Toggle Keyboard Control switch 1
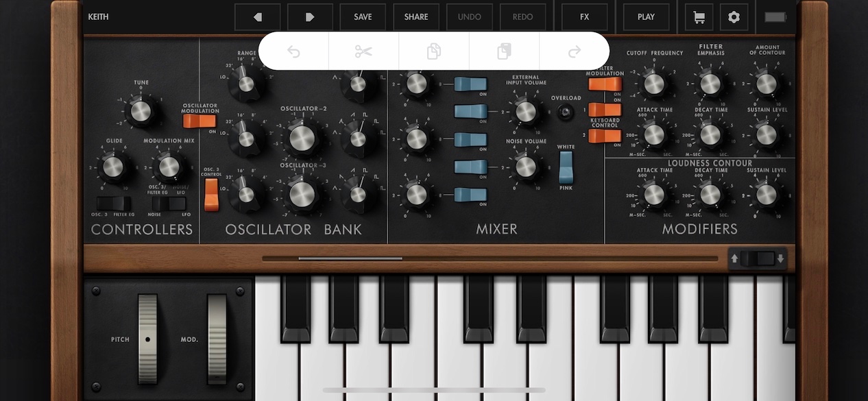The height and width of the screenshot is (401, 868). coord(604,110)
